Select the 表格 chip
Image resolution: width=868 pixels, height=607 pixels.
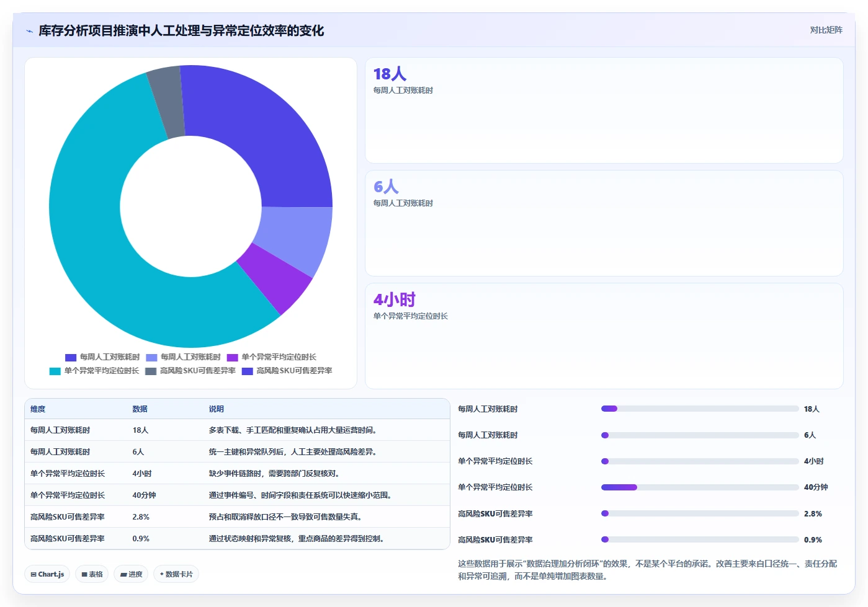point(92,574)
